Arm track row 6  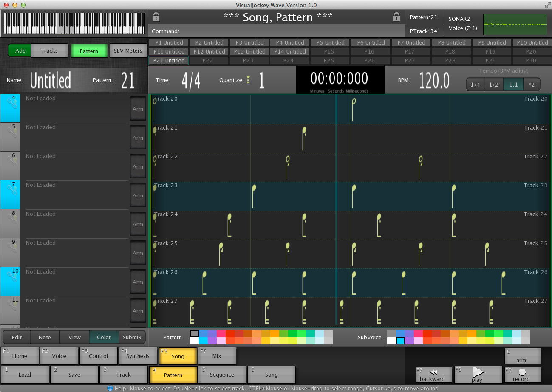point(138,166)
